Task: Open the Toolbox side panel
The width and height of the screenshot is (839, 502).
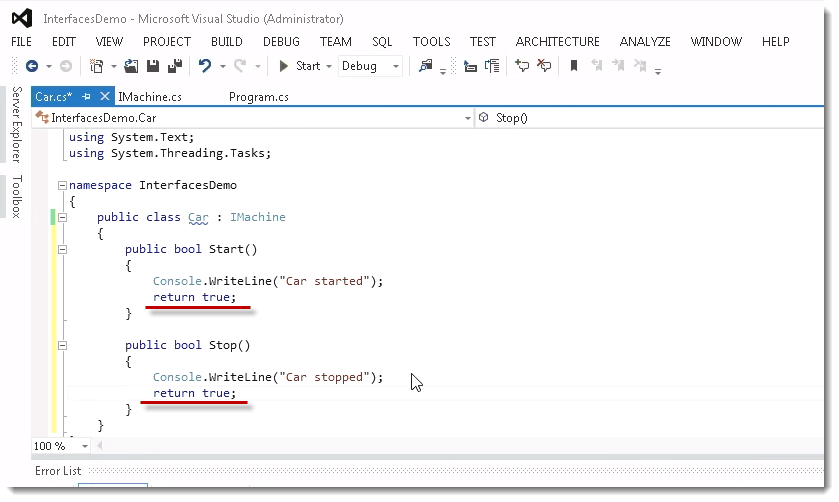Action: [x=17, y=196]
